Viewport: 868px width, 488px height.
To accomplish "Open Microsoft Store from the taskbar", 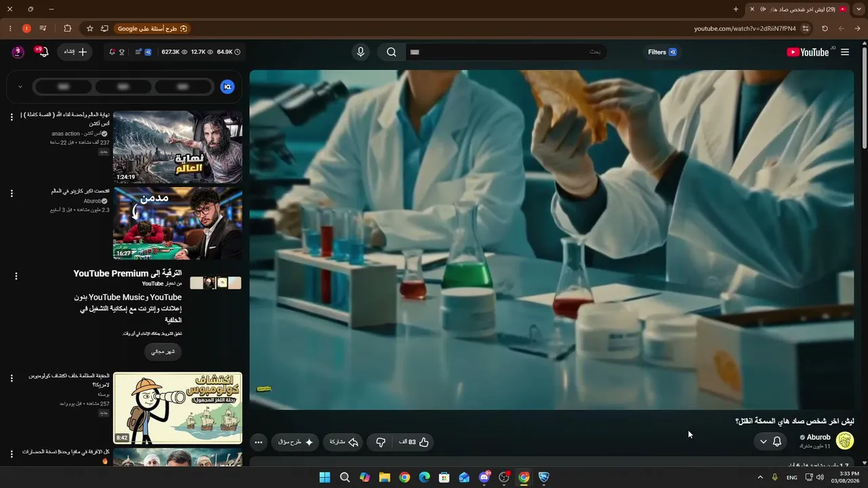I will tap(444, 477).
